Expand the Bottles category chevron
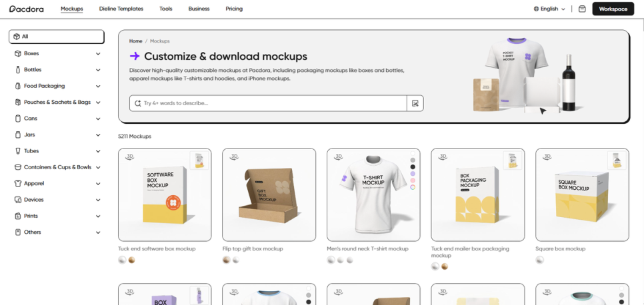This screenshot has width=644, height=305. [x=98, y=70]
